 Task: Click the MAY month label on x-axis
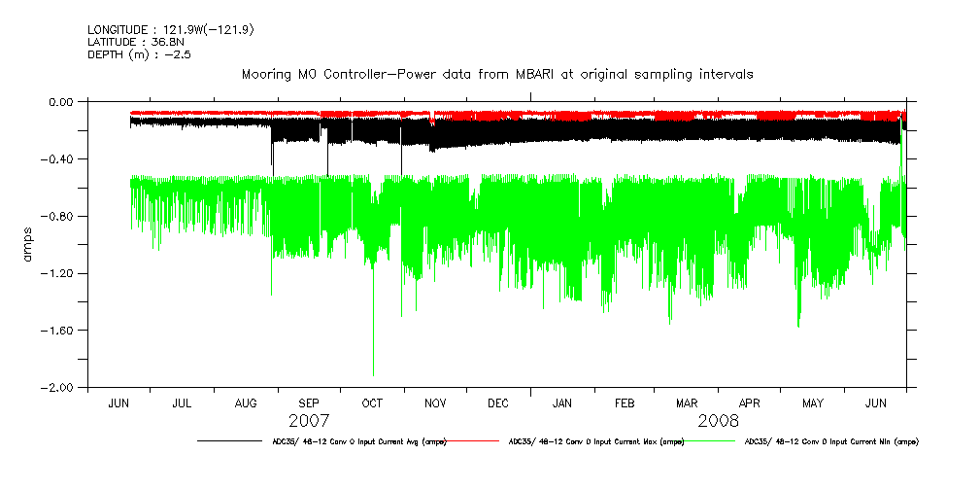pos(813,402)
